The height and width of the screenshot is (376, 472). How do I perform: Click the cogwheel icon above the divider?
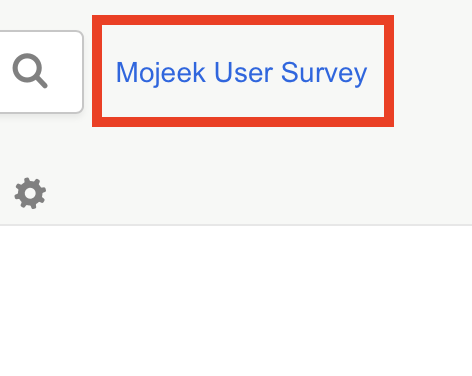[x=30, y=193]
